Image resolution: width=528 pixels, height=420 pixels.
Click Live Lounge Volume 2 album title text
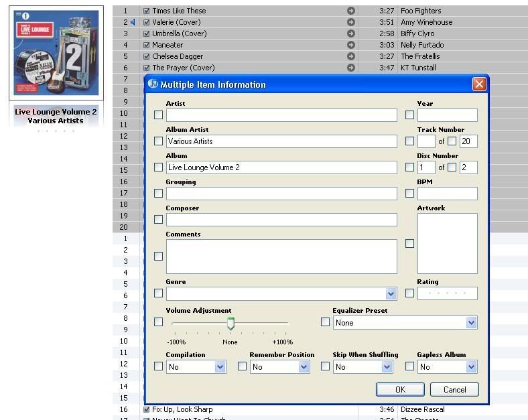point(56,112)
